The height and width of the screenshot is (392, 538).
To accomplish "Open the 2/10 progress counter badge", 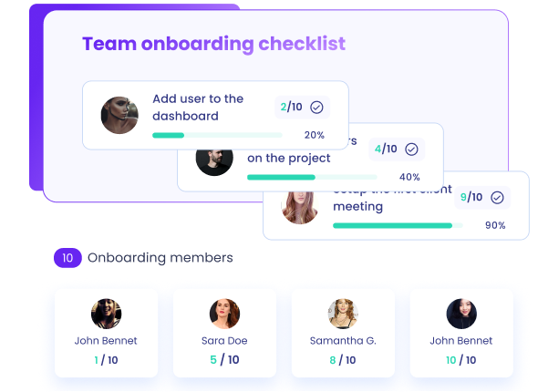I will [x=302, y=108].
